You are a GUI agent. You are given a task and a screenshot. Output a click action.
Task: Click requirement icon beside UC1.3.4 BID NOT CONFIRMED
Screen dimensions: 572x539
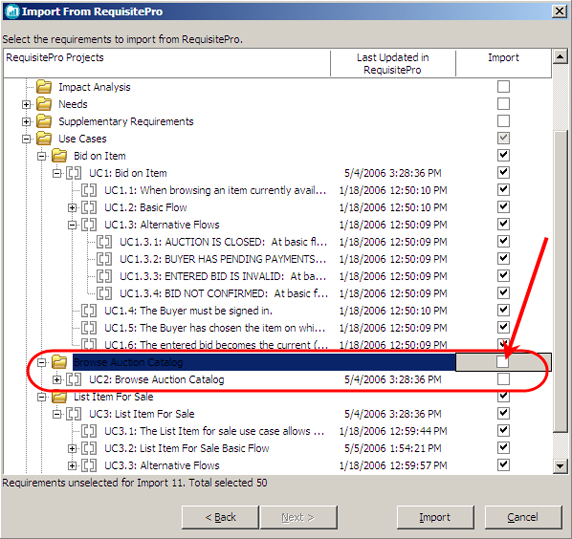[x=104, y=293]
